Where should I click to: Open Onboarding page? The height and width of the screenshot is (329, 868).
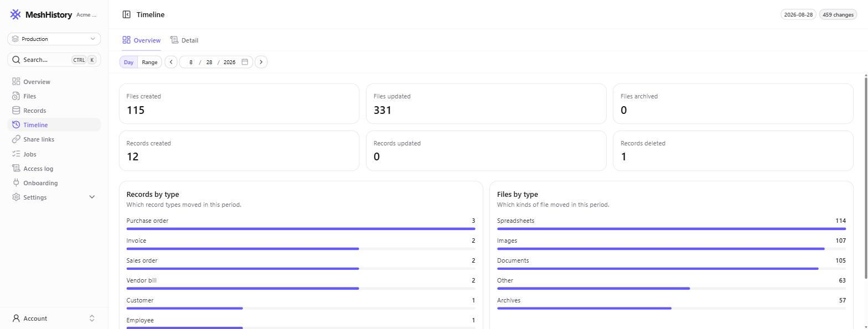[x=54, y=182]
